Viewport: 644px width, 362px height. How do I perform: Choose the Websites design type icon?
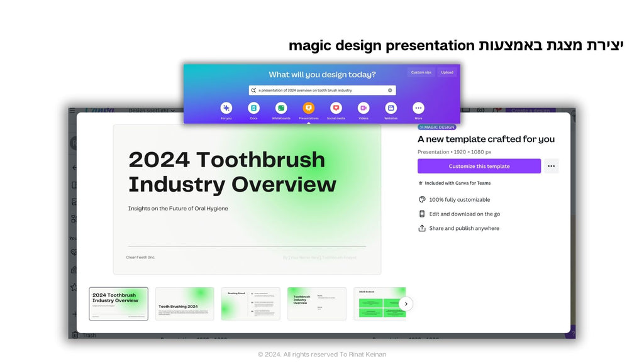(x=391, y=108)
